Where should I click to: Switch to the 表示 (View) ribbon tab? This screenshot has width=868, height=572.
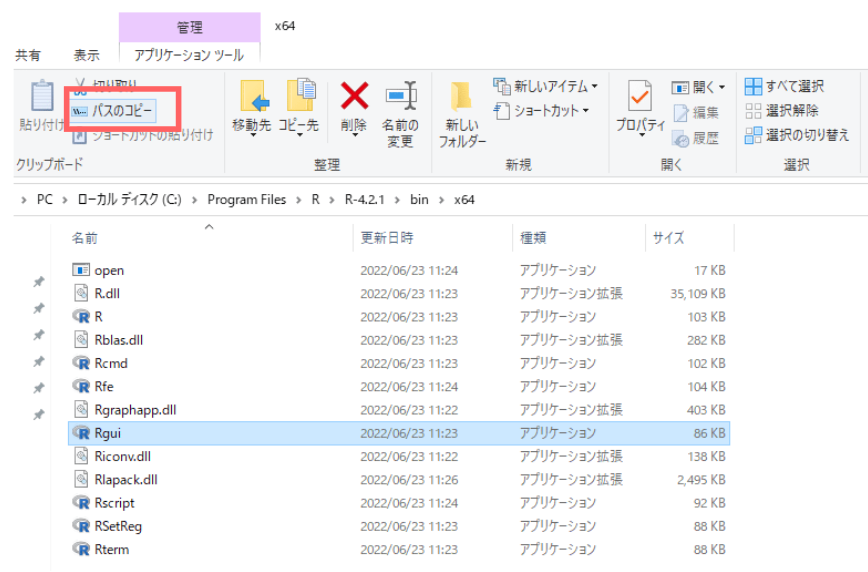(87, 55)
